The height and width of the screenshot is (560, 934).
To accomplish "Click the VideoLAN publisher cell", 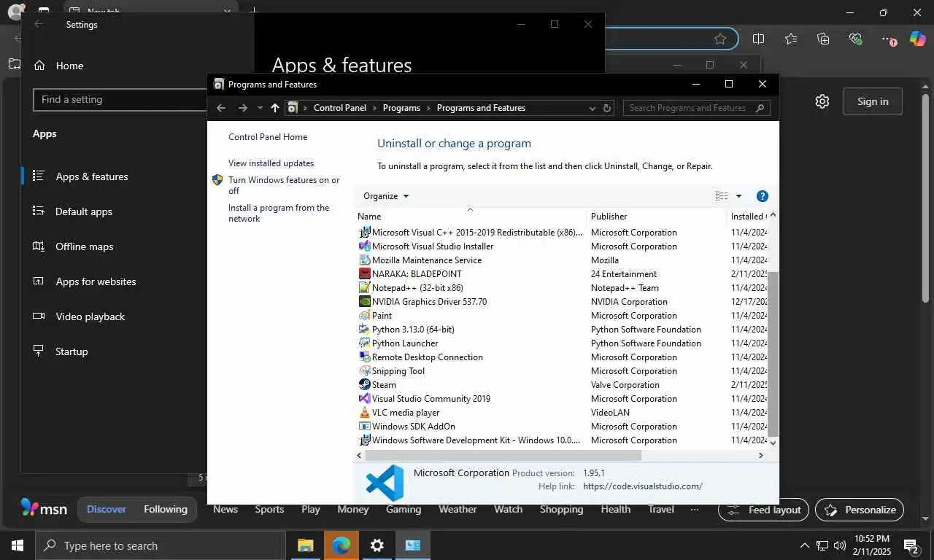I will pyautogui.click(x=610, y=413).
